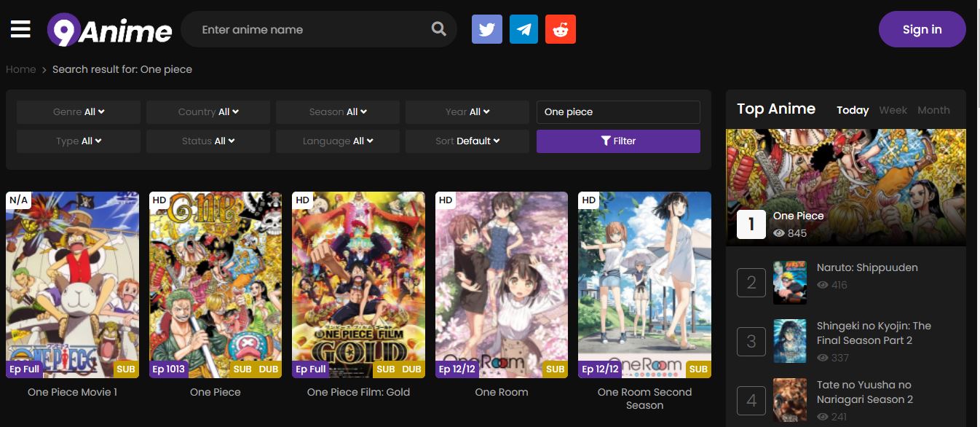Screen dimensions: 980x427
Task: Click Tate no Yuusha small thumbnail
Action: 790,400
